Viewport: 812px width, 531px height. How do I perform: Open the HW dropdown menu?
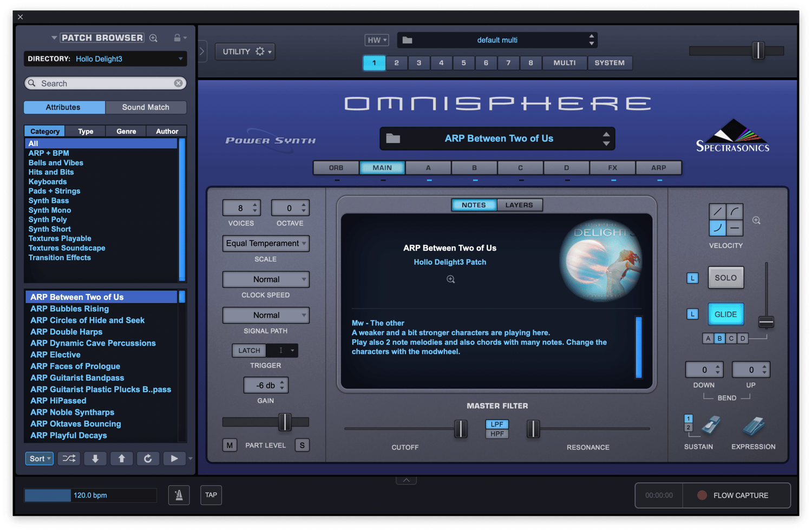pyautogui.click(x=377, y=40)
